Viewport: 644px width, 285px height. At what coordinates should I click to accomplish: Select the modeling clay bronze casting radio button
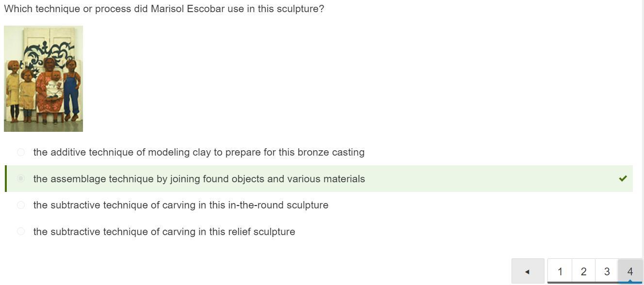(21, 152)
